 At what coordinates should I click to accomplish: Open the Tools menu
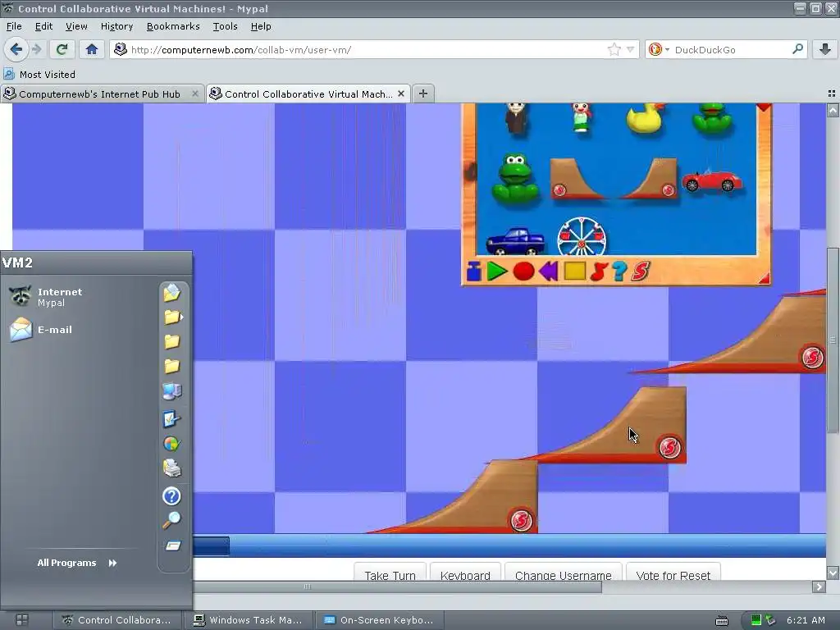tap(225, 26)
